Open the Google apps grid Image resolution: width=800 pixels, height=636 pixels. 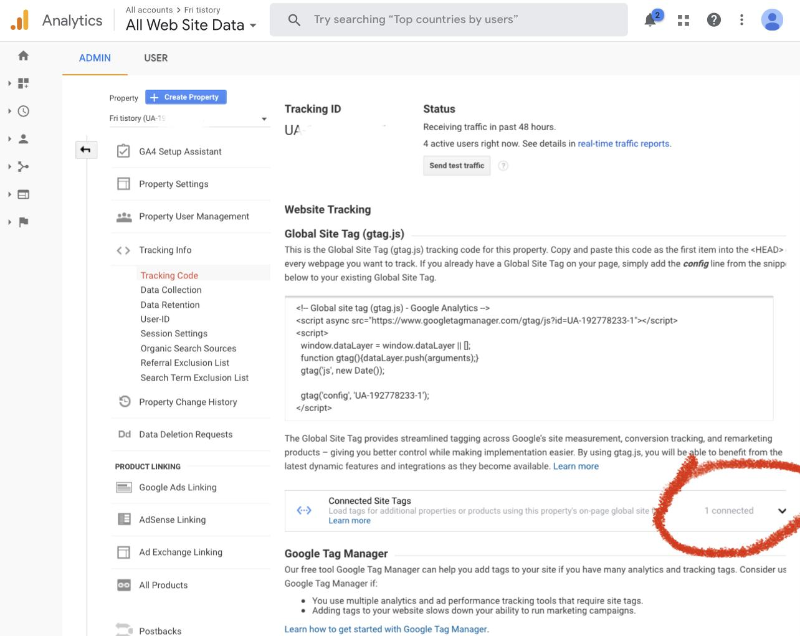click(683, 20)
